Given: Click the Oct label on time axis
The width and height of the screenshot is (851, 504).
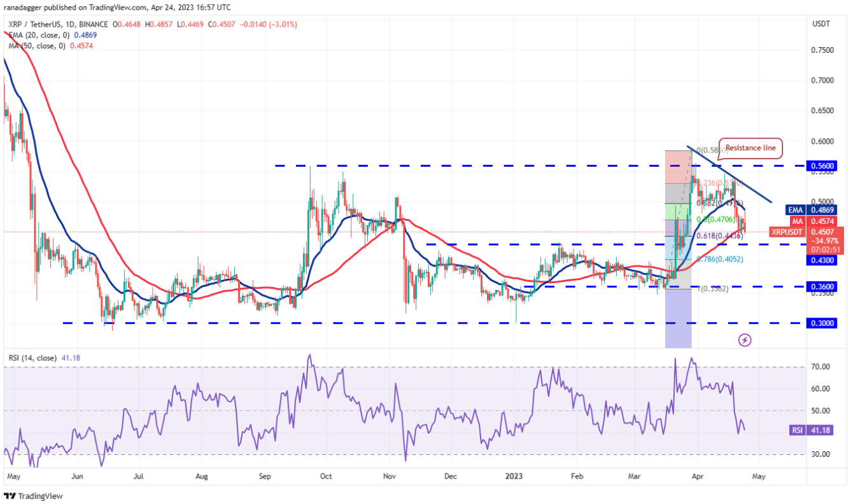Looking at the screenshot, I should (x=326, y=475).
